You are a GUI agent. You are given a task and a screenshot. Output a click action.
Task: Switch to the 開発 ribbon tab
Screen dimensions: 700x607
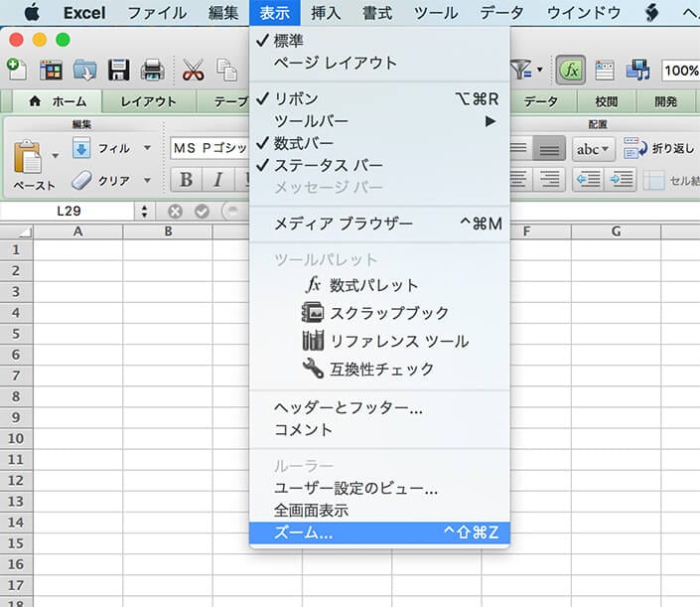[665, 102]
